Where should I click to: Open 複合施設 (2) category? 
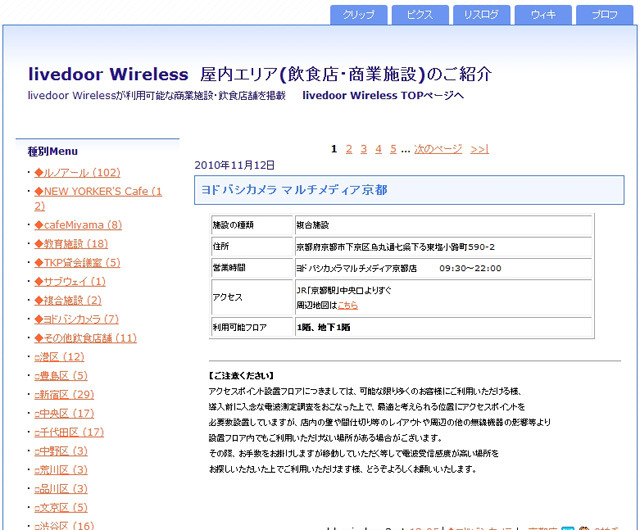(68, 301)
